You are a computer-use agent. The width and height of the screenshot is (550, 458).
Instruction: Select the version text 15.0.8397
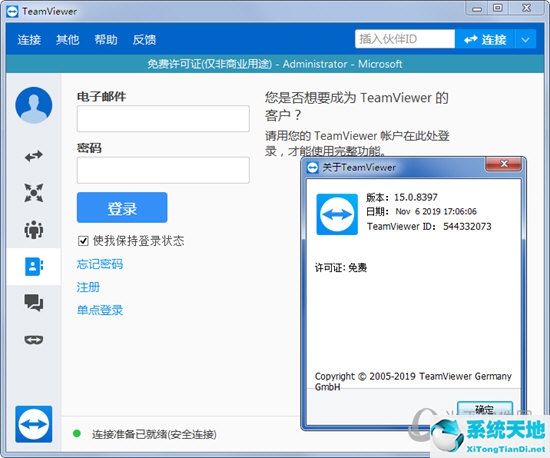point(416,197)
